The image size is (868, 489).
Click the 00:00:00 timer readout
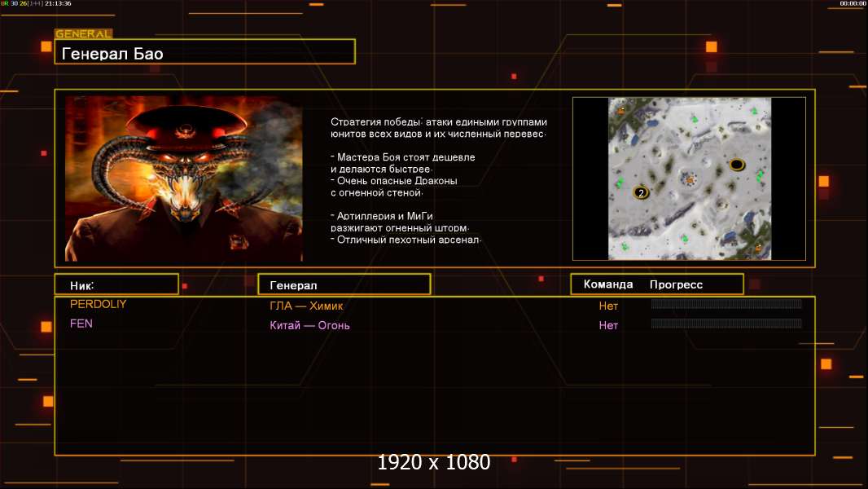[x=853, y=3]
